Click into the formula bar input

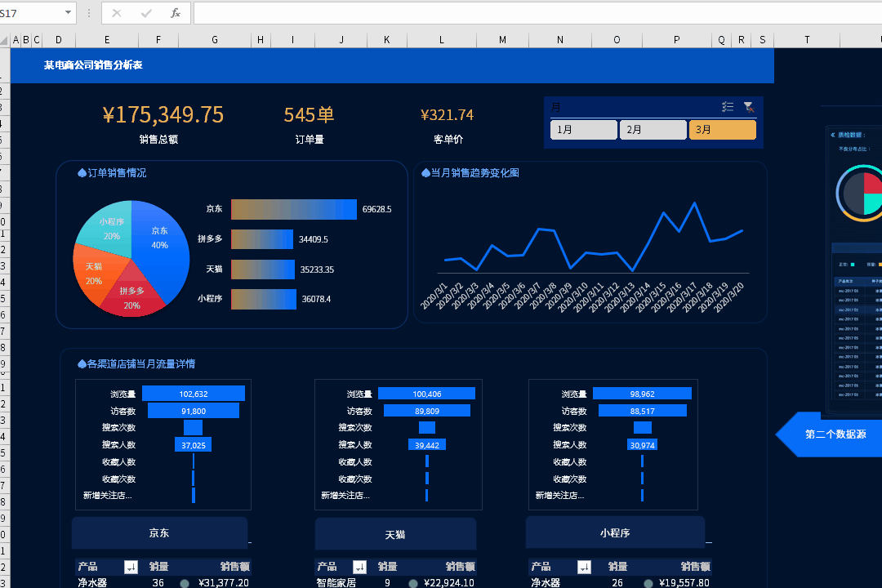click(537, 13)
